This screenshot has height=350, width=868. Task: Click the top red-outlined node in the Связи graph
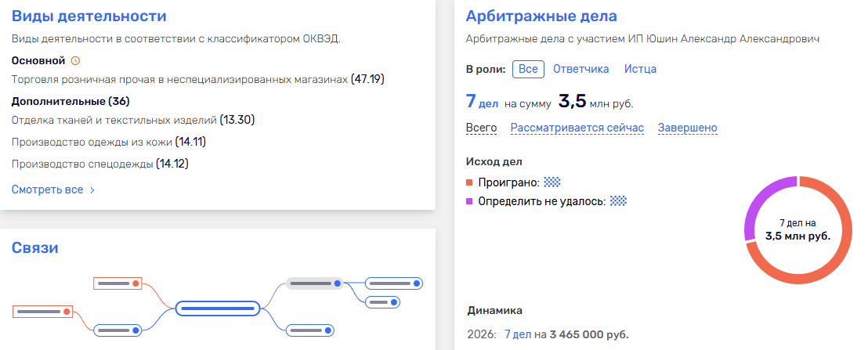click(118, 283)
